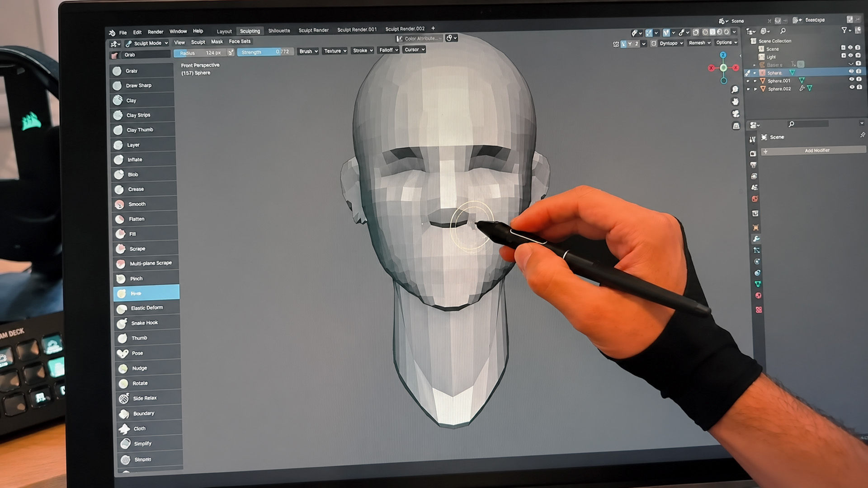Screen dimensions: 868x488
Task: Open the Sculpt Mode dropdown
Action: 147,43
